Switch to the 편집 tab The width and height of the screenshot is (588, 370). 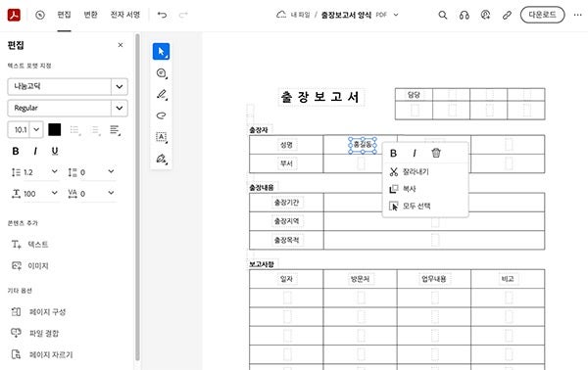click(64, 15)
